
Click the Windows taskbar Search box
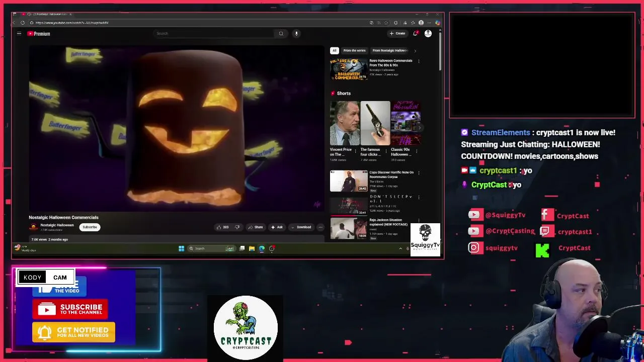[x=211, y=248]
